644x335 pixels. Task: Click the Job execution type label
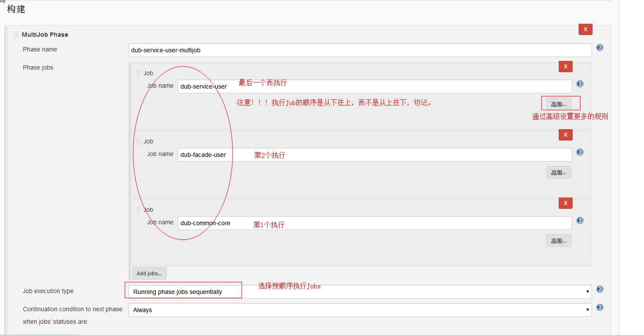coord(48,291)
